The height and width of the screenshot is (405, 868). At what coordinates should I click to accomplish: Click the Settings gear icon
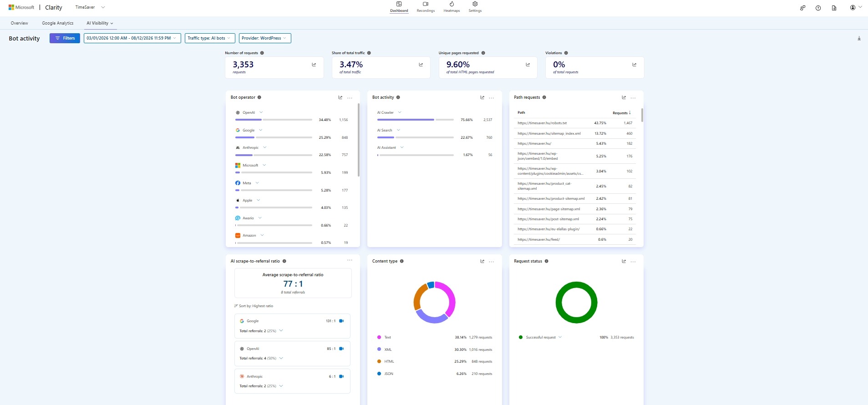tap(475, 4)
